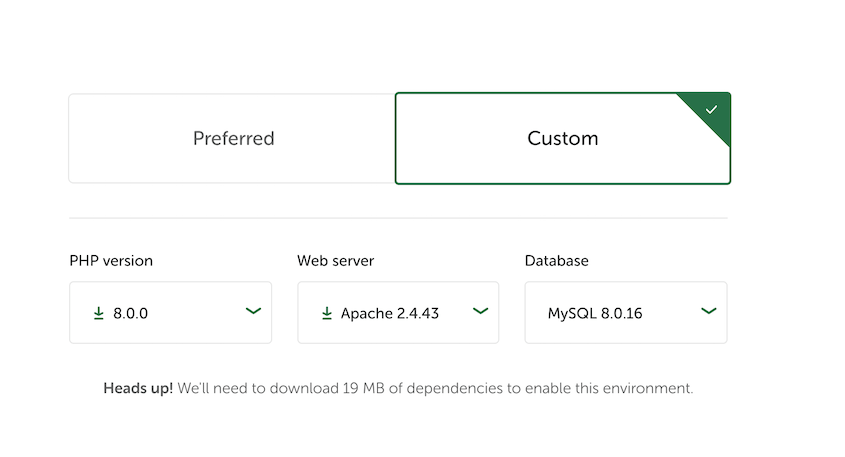Viewport: 845px width, 457px height.
Task: Click the checkmark badge on the Custom card
Action: pyautogui.click(x=711, y=110)
